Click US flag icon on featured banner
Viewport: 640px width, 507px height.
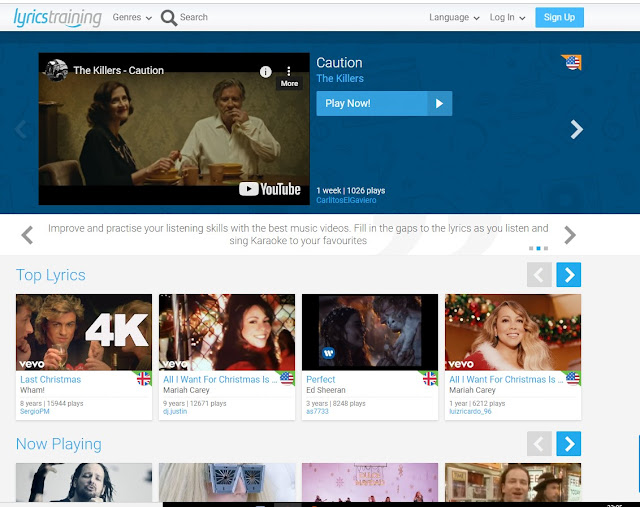pos(571,62)
